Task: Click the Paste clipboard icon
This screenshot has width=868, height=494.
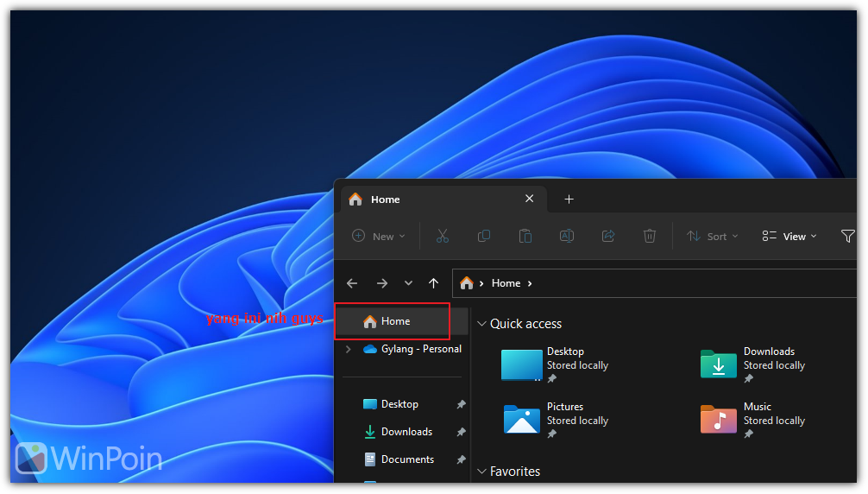Action: click(x=525, y=236)
